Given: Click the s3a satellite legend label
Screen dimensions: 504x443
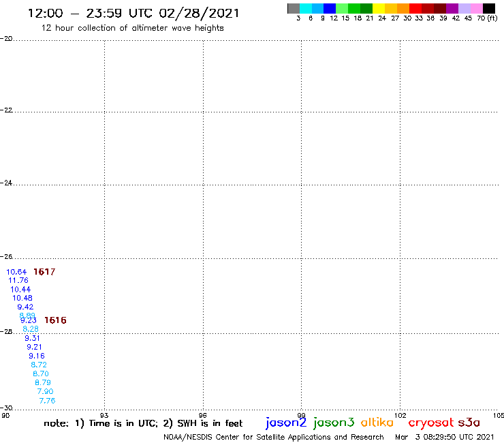Looking at the screenshot, I should pos(469,423).
